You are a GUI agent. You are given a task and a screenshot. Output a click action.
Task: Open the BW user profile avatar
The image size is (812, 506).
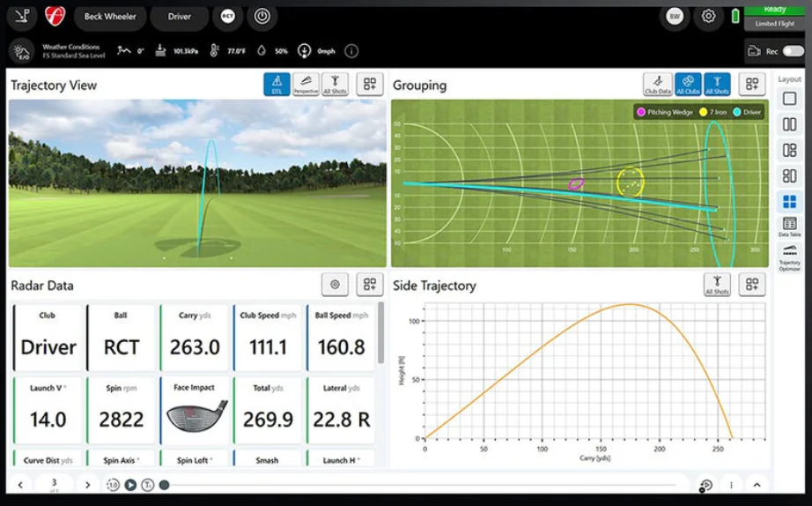675,17
